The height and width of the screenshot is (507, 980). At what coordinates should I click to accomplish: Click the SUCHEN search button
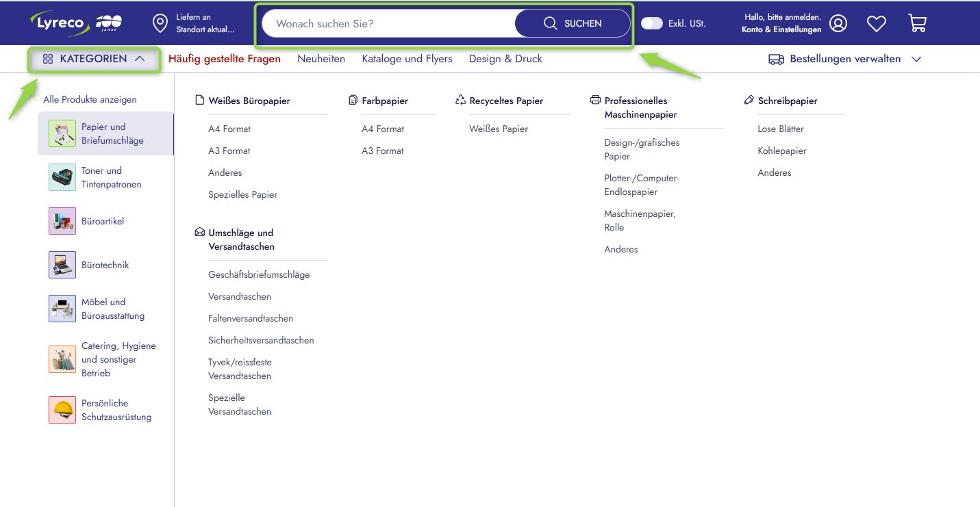[x=573, y=23]
